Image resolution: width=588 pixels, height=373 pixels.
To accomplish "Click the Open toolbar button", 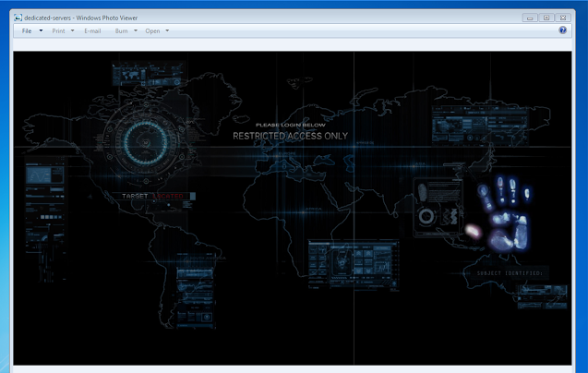I will 152,30.
